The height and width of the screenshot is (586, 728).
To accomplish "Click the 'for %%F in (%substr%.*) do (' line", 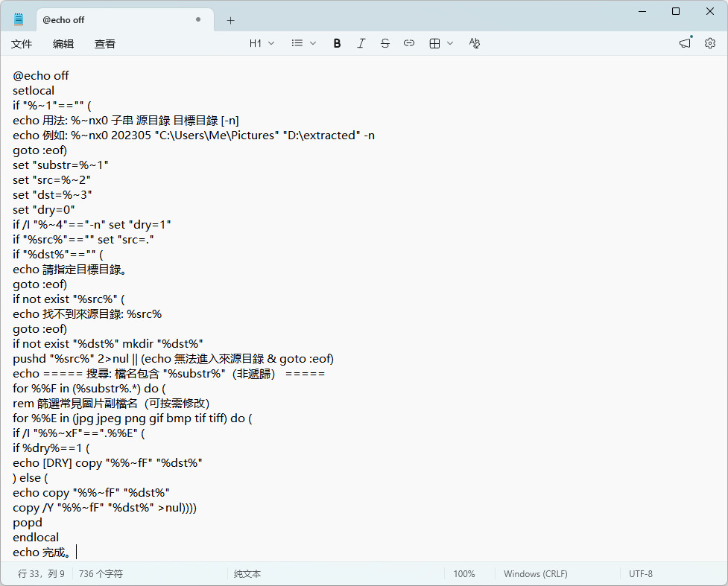I will [89, 389].
